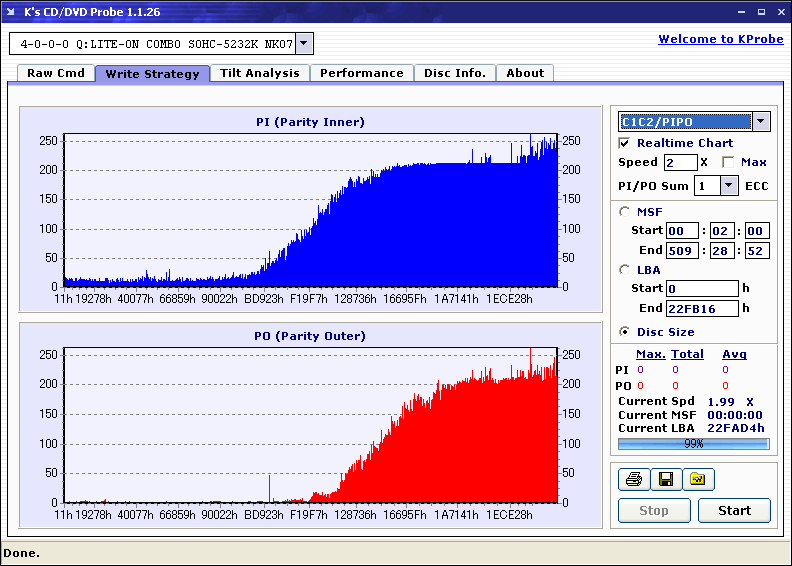Screen dimensions: 792x566
Task: Minimize the KProbe window
Action: [741, 12]
